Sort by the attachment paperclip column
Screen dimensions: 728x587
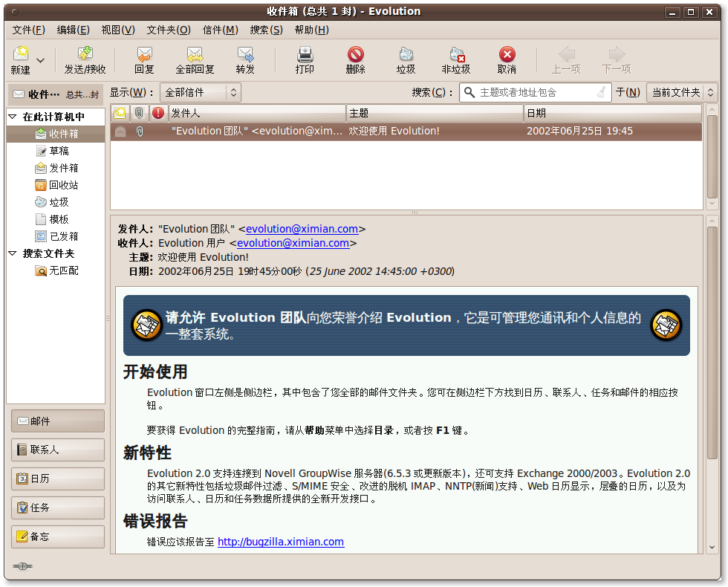point(138,113)
